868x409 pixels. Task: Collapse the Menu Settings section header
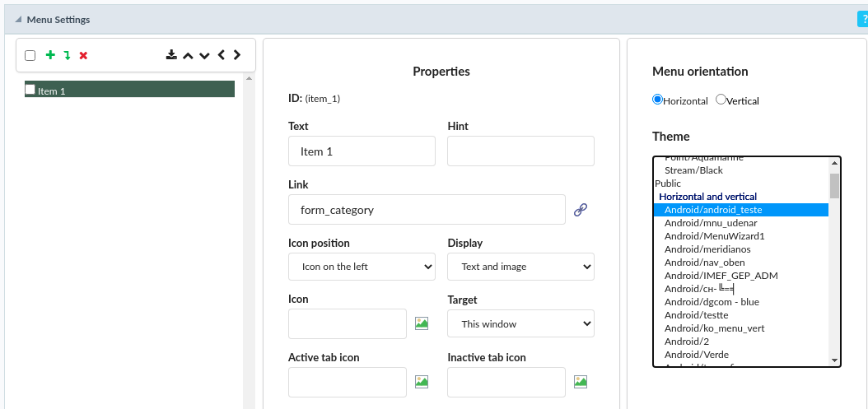point(19,19)
